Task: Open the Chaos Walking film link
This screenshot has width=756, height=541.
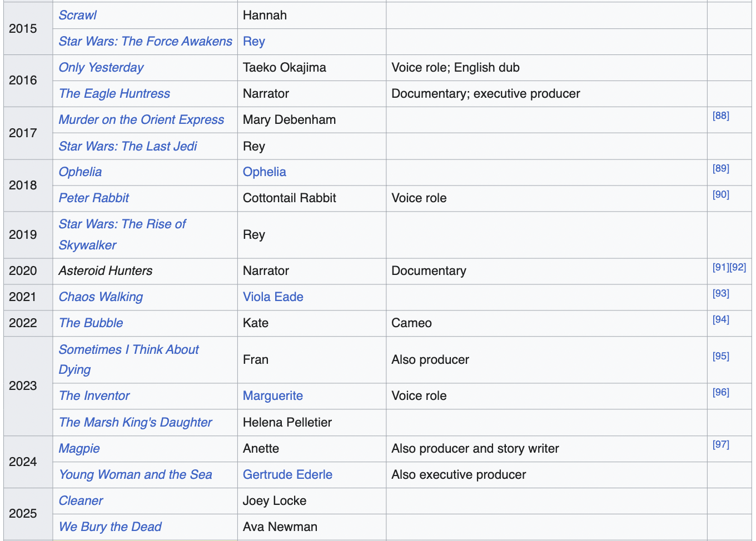Action: tap(101, 297)
